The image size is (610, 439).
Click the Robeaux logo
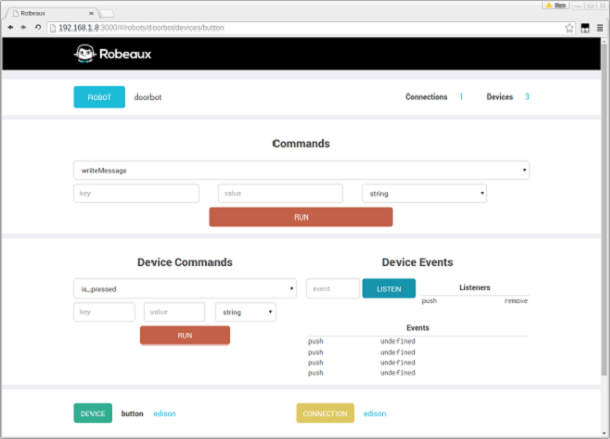click(113, 53)
